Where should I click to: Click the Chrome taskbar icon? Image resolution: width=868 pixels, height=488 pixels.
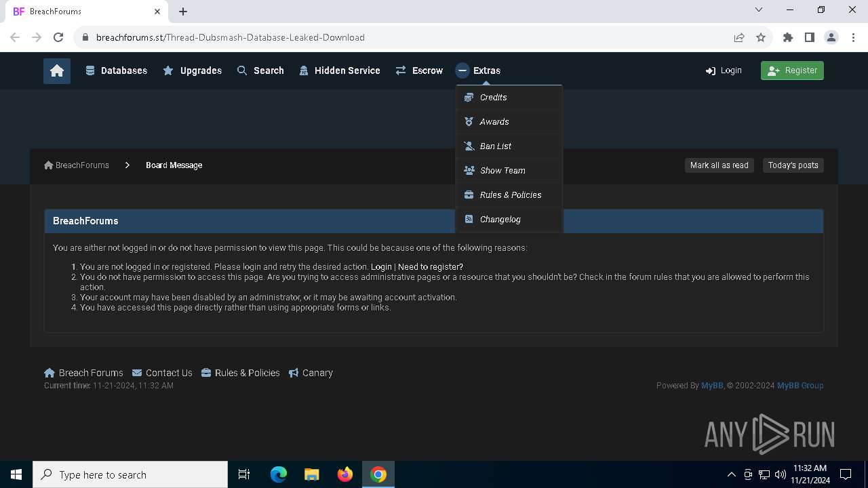point(378,474)
